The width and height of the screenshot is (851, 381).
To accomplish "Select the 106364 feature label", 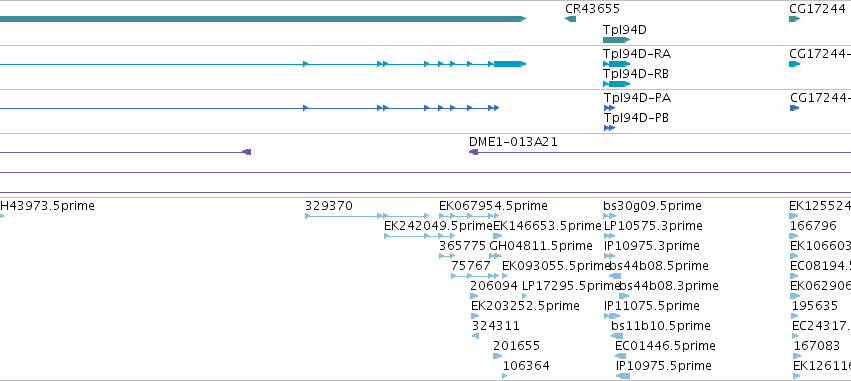I will tap(526, 366).
